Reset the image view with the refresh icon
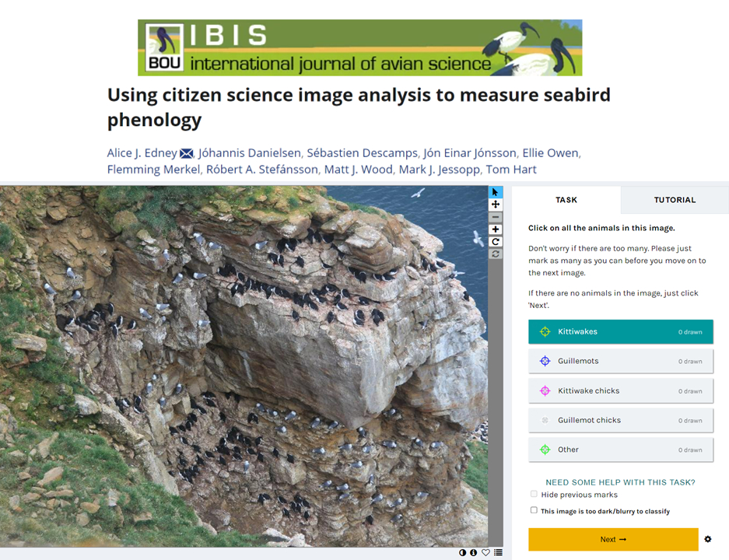729x560 pixels. (x=496, y=254)
